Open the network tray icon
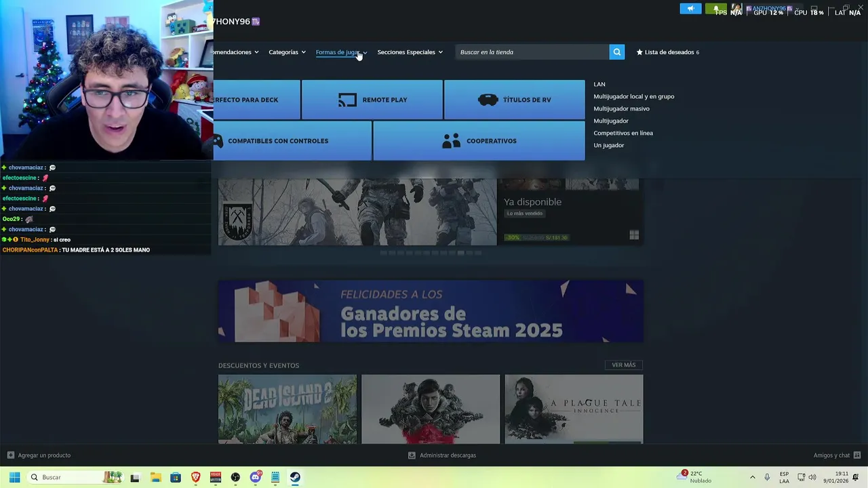 [801, 477]
